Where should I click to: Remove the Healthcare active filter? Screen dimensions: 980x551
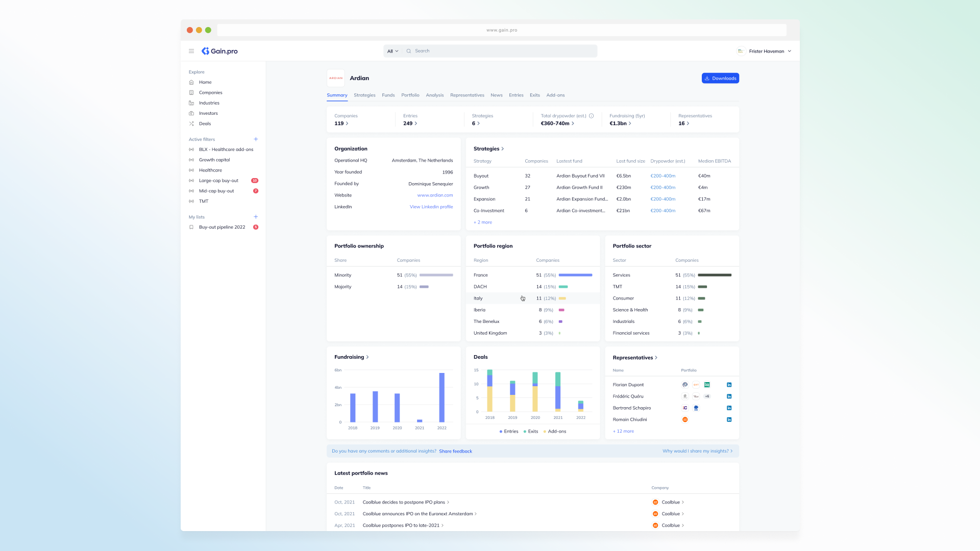click(191, 170)
